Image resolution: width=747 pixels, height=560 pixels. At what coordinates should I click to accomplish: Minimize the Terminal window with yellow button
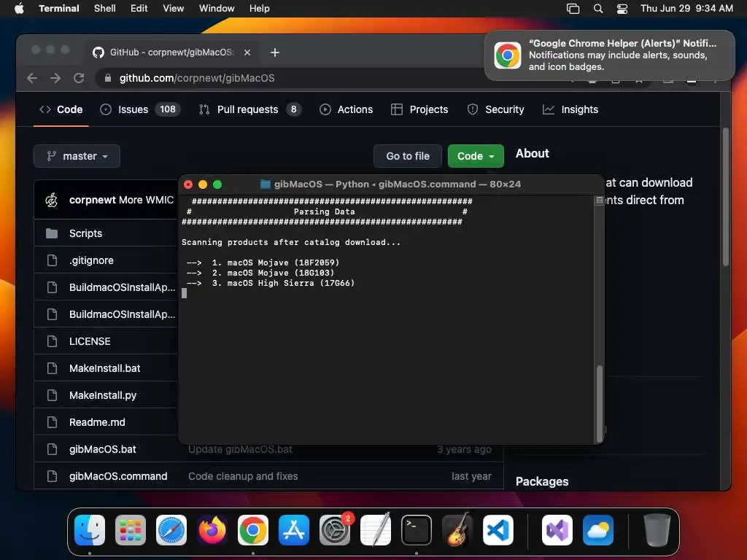(203, 184)
